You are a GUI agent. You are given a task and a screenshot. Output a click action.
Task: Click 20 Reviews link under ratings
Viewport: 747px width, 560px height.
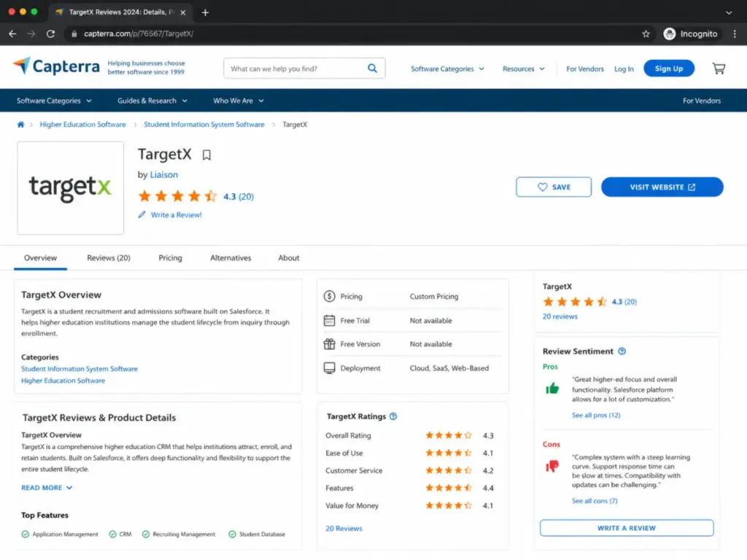pyautogui.click(x=344, y=529)
